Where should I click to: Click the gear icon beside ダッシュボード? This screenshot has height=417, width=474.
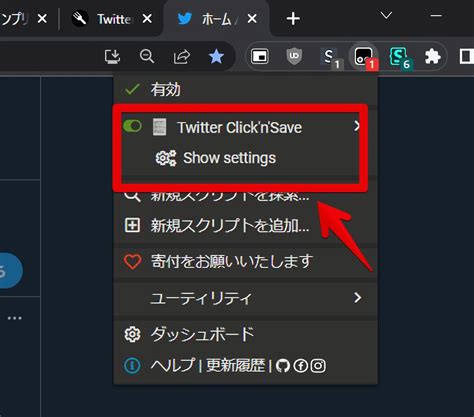(x=132, y=334)
